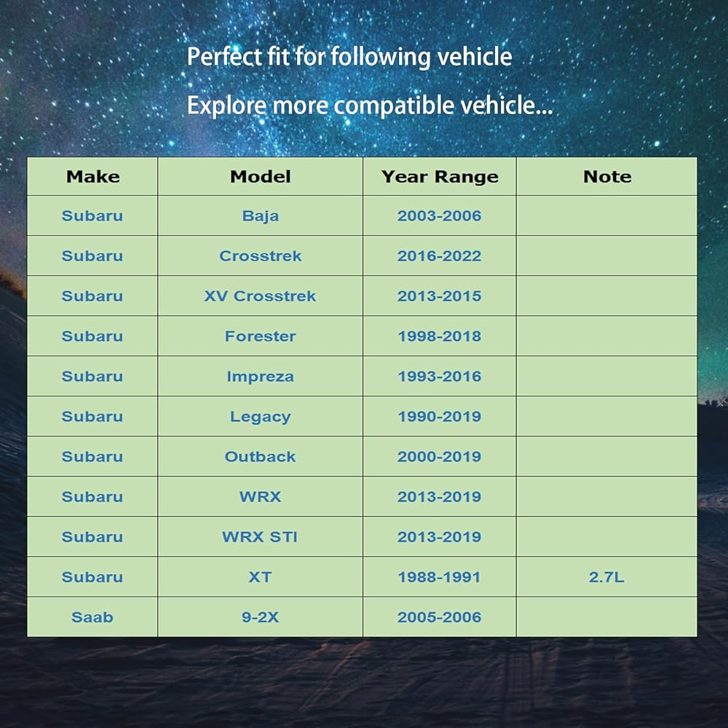
Task: Select the WRX STI model cell
Action: 260,537
